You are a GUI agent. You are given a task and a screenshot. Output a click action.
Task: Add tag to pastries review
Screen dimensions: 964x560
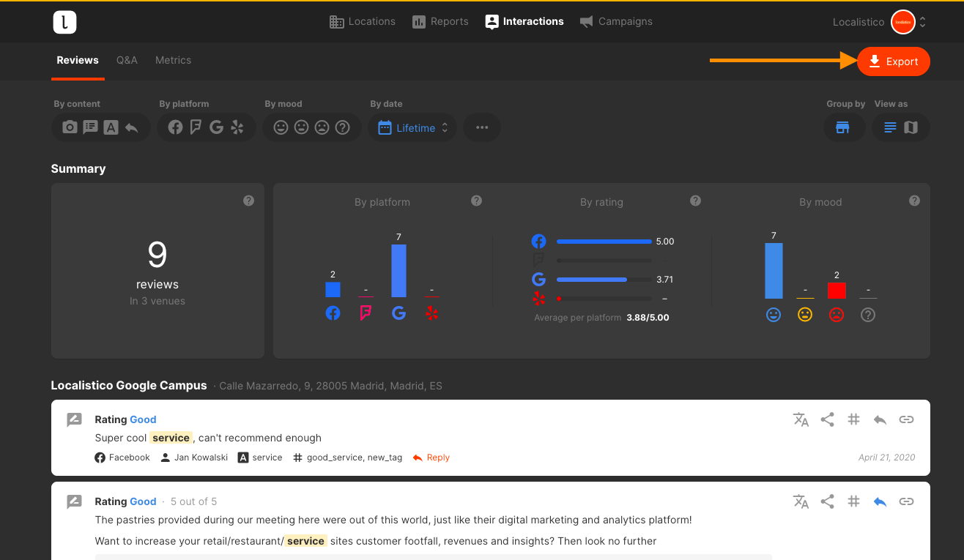coord(853,501)
